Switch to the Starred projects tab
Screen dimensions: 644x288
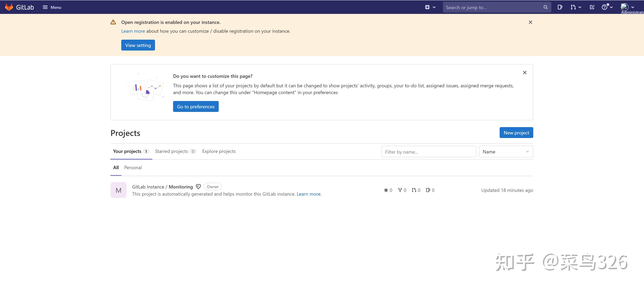(x=171, y=151)
